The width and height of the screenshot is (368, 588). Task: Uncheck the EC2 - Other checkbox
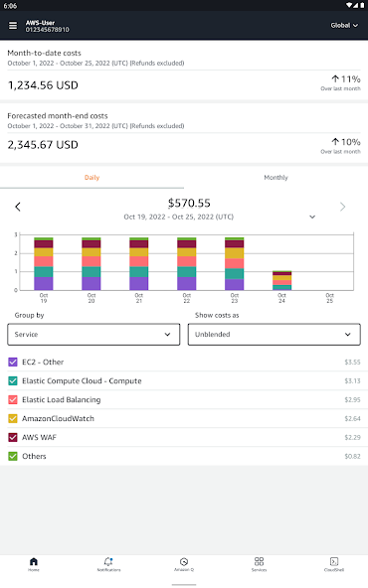(13, 362)
